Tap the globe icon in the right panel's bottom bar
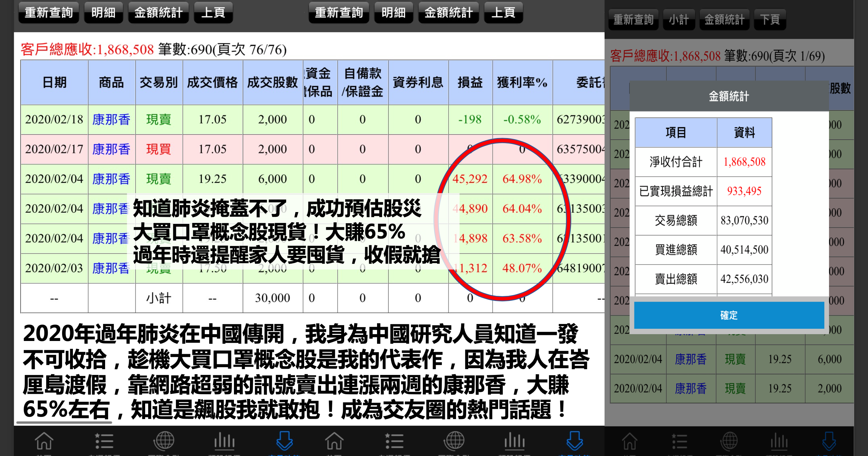This screenshot has width=868, height=456. click(x=729, y=441)
